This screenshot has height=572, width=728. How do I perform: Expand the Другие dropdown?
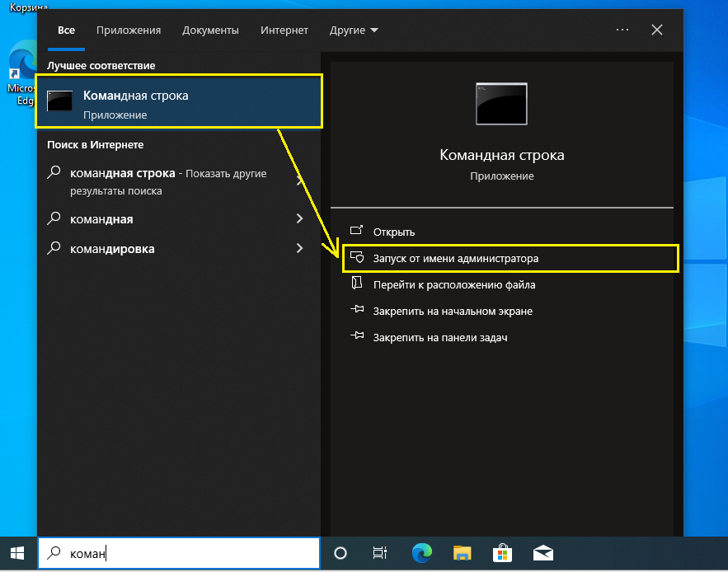point(354,30)
